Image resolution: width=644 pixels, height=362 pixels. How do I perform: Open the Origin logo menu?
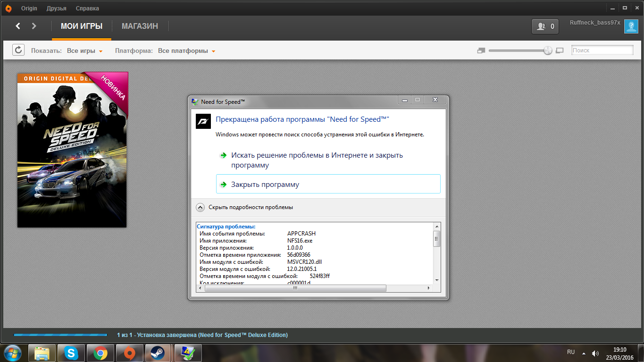coord(8,8)
